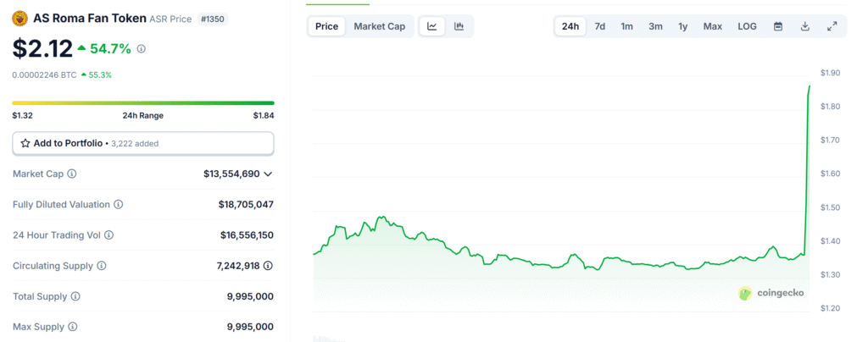The height and width of the screenshot is (342, 868).
Task: Open info icon next to 7,242,918 value
Action: (268, 266)
